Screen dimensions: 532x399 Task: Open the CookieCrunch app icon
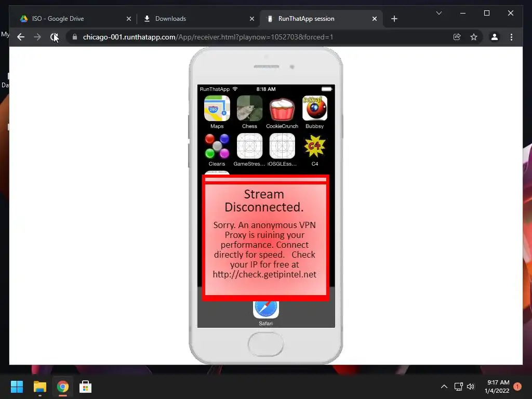(282, 109)
